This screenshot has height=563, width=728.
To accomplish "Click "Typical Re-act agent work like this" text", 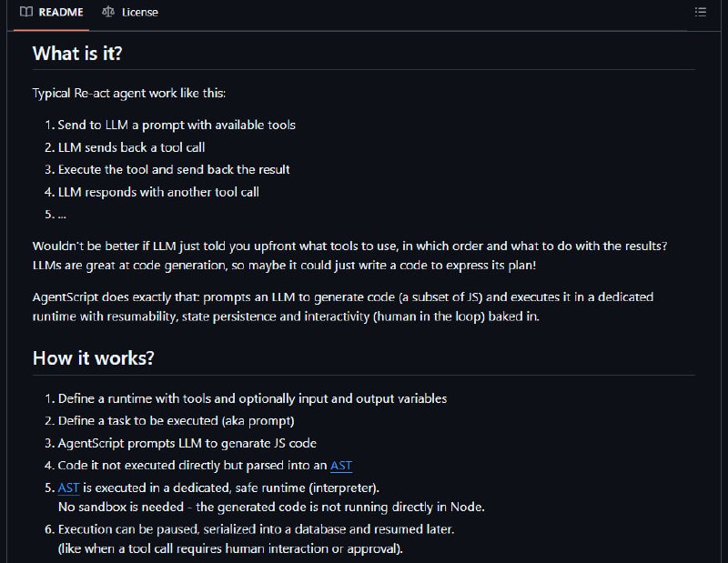I will tap(129, 94).
